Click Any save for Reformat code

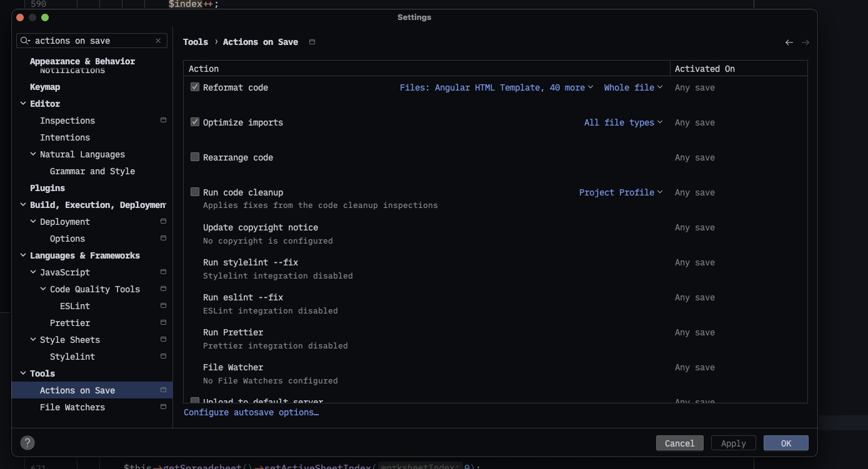(x=695, y=87)
